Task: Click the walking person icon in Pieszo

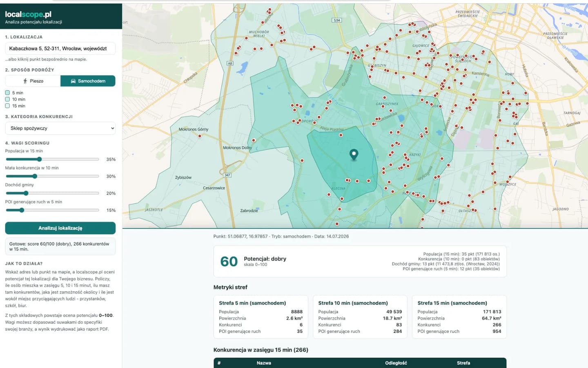Action: click(25, 81)
